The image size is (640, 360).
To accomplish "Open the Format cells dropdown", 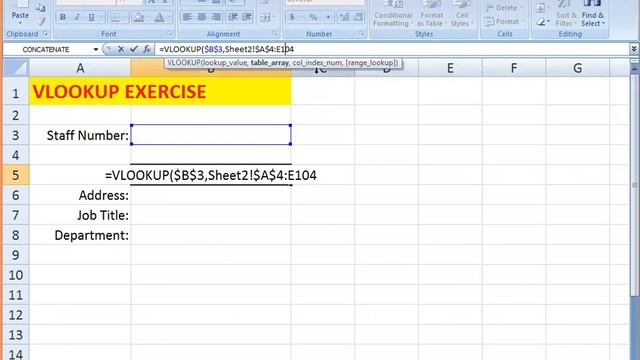I will click(x=503, y=21).
